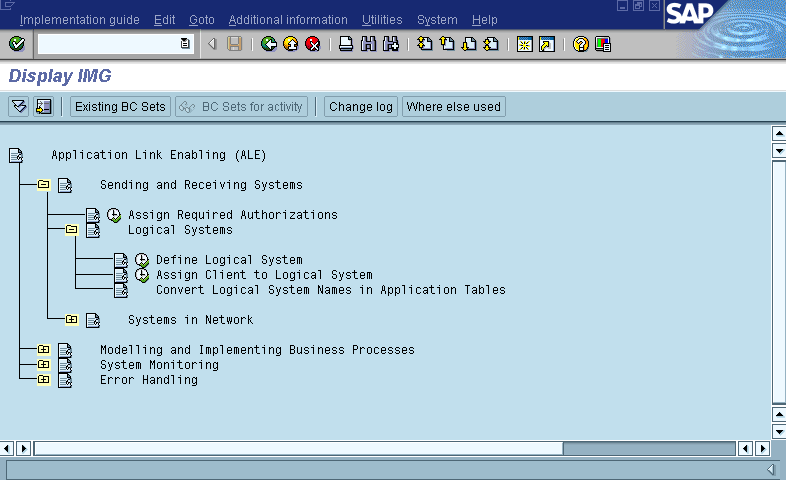Collapse command field with left triangle
This screenshot has width=786, height=480.
coord(212,44)
